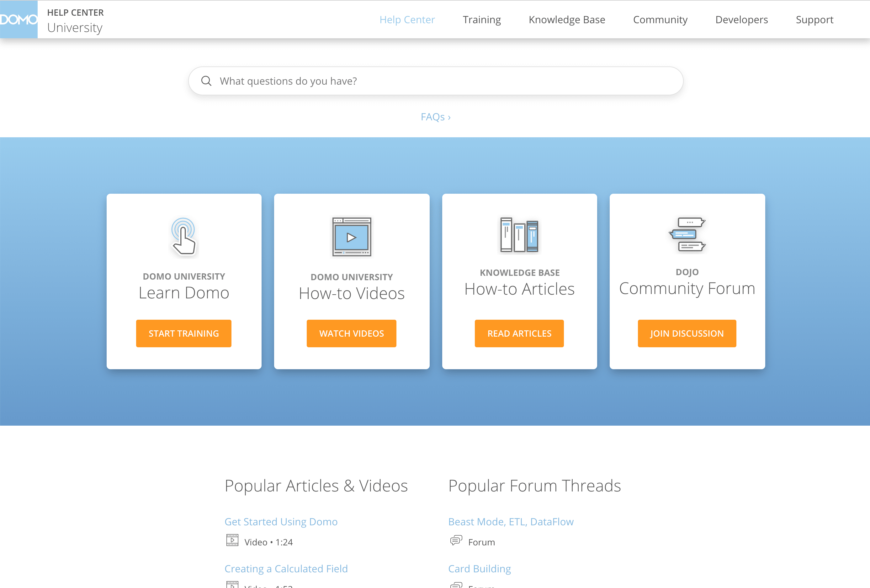Click the video player How-to Videos icon

[x=352, y=237]
